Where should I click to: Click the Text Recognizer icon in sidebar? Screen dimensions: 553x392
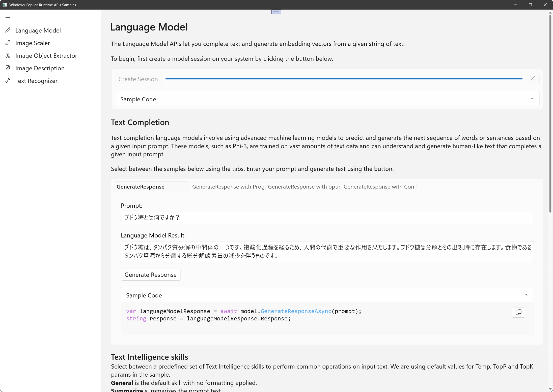[8, 81]
